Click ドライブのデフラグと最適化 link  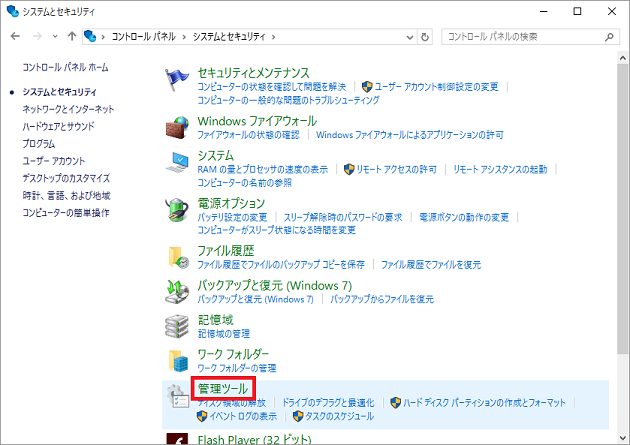328,402
